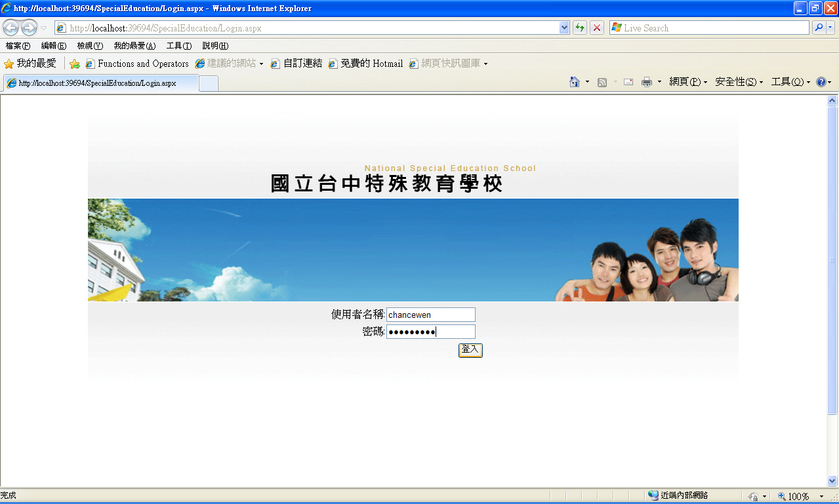Expand the address bar URL history dropdown

pos(564,28)
